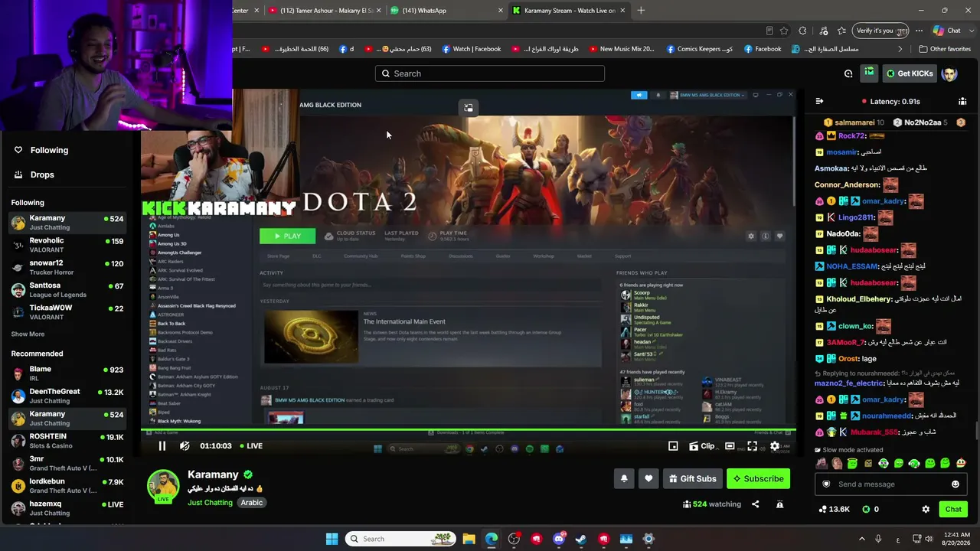Expand Show More in the Following list
The image size is (980, 551).
point(28,334)
